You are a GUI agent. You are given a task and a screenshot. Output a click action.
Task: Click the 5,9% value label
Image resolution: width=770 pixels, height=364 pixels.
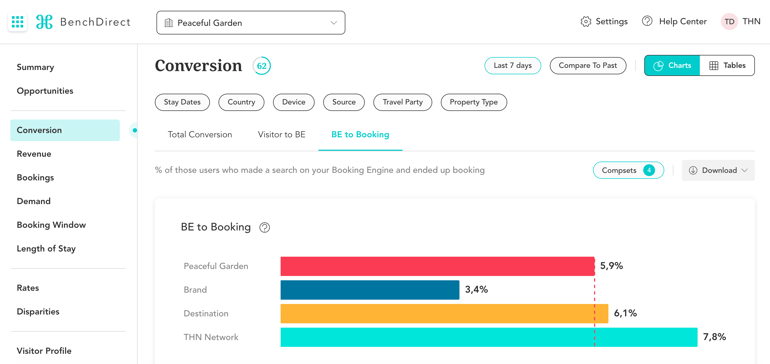[611, 266]
